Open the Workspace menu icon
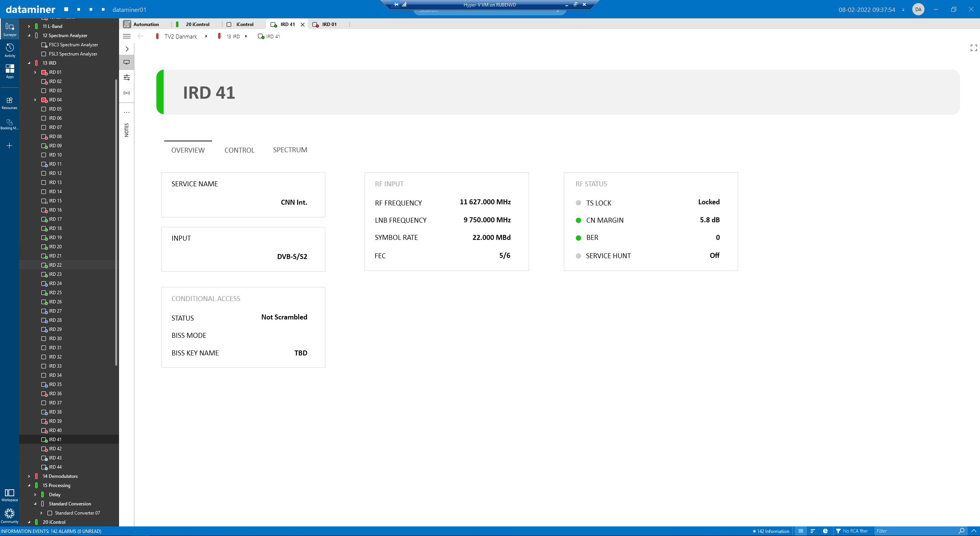 click(x=10, y=495)
